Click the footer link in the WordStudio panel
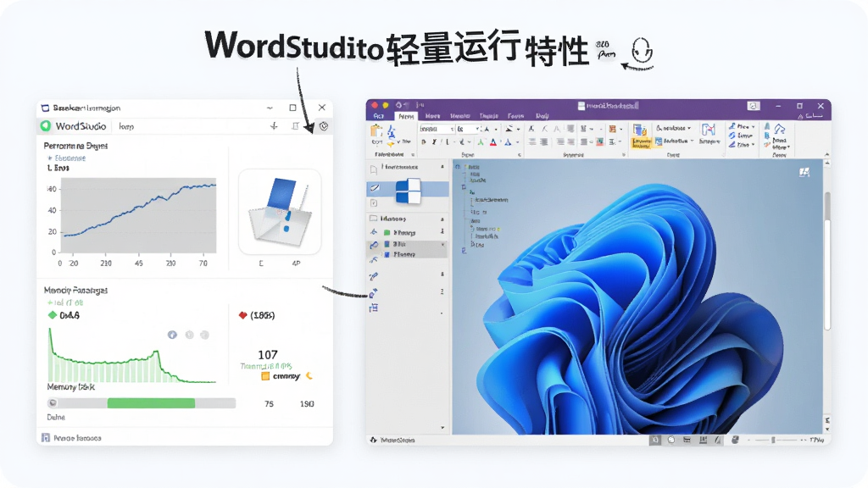868x488 pixels. point(77,438)
